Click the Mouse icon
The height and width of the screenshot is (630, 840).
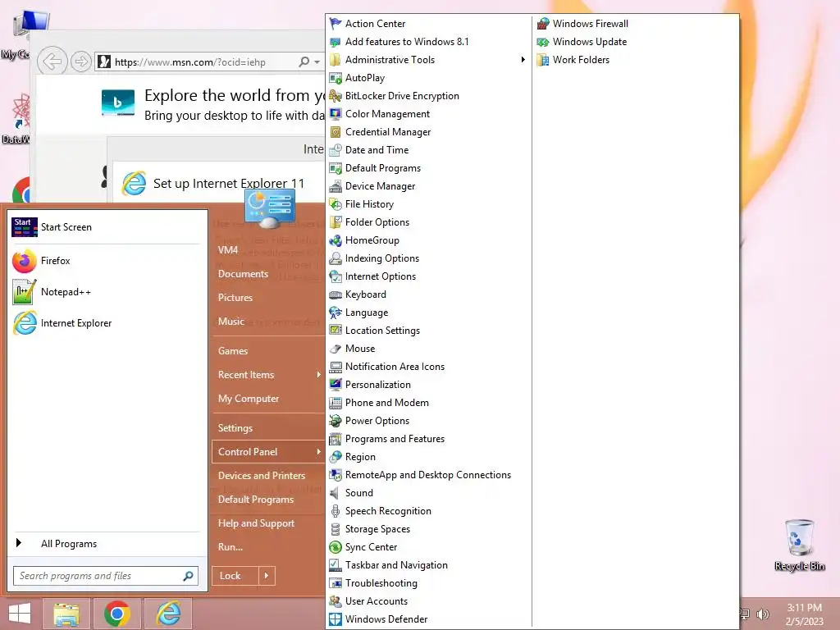[x=336, y=348]
